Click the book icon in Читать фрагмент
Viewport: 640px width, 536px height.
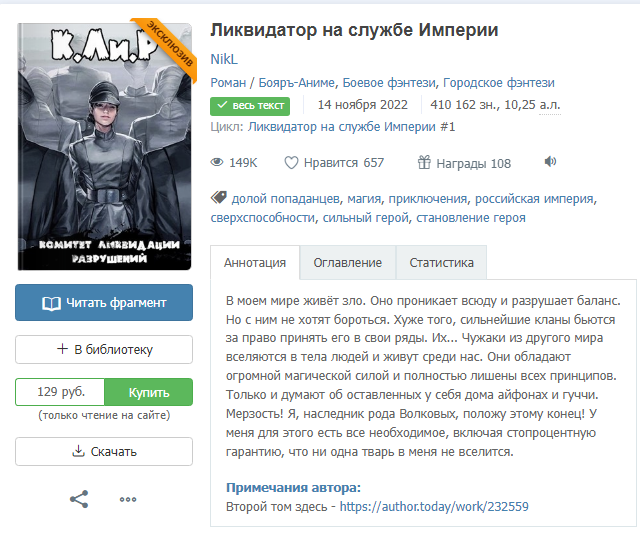51,303
